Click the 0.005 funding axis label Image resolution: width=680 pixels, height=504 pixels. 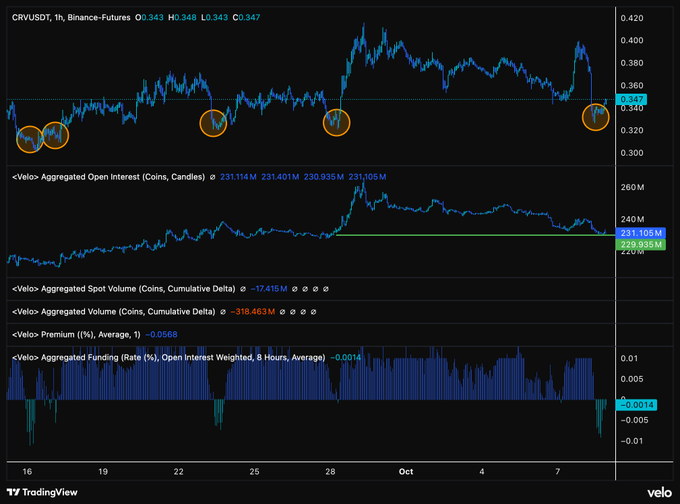(x=632, y=379)
